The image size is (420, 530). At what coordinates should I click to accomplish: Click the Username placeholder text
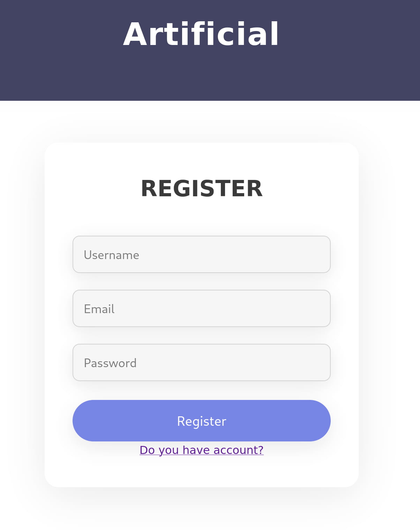112,255
